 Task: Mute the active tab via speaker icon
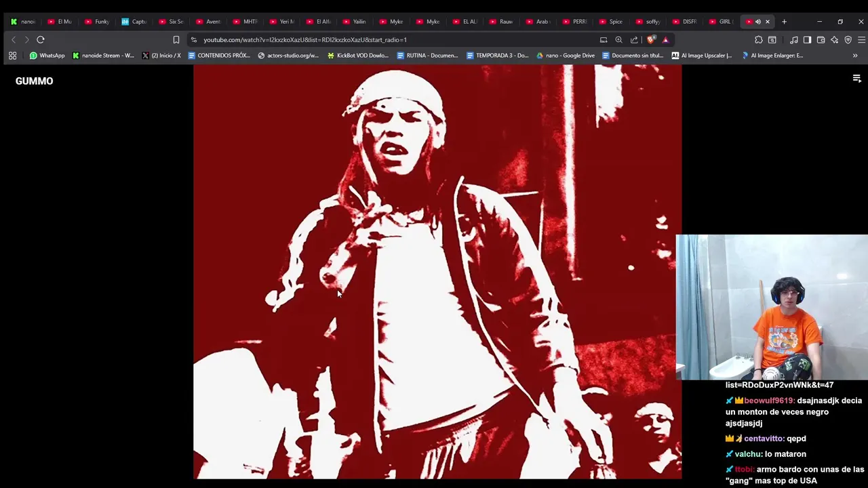pos(758,22)
